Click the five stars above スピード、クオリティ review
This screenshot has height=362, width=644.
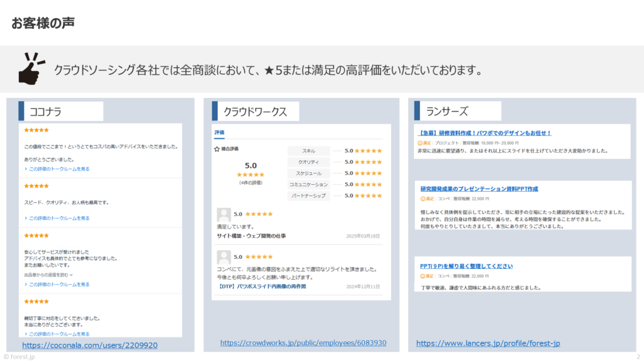(x=36, y=186)
